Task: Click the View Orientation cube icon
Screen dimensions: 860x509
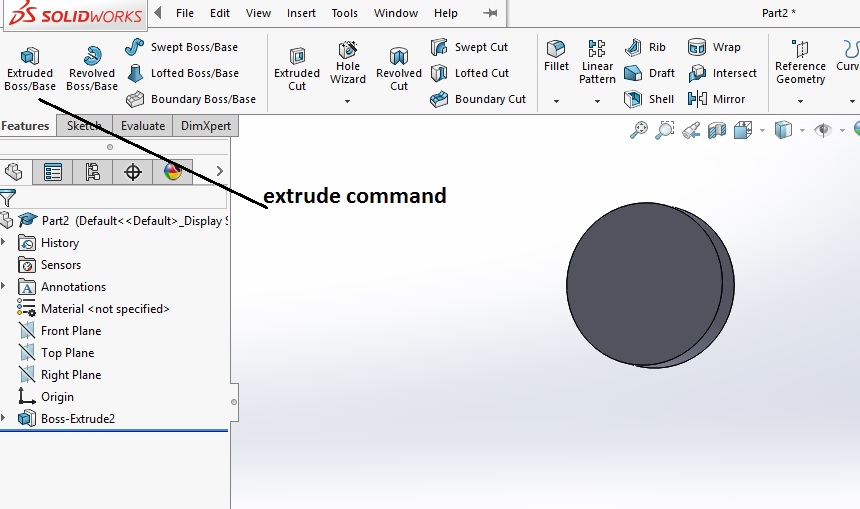Action: click(x=743, y=130)
